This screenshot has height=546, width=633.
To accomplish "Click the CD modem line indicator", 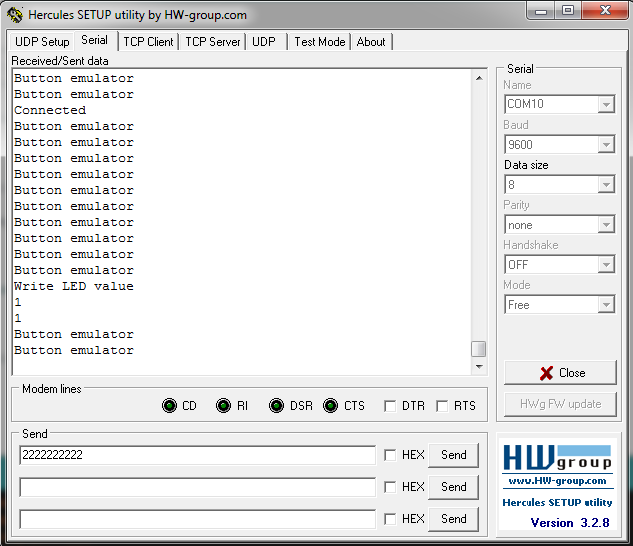I will [x=169, y=405].
